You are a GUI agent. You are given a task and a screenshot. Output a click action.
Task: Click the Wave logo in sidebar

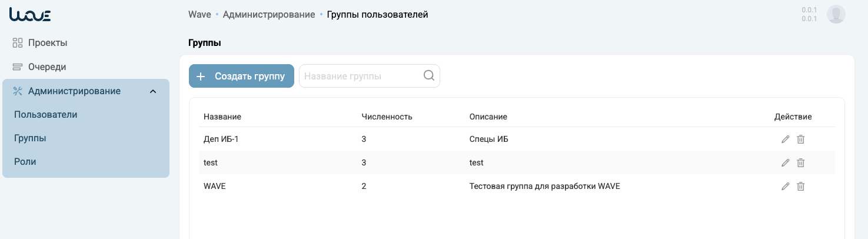30,15
